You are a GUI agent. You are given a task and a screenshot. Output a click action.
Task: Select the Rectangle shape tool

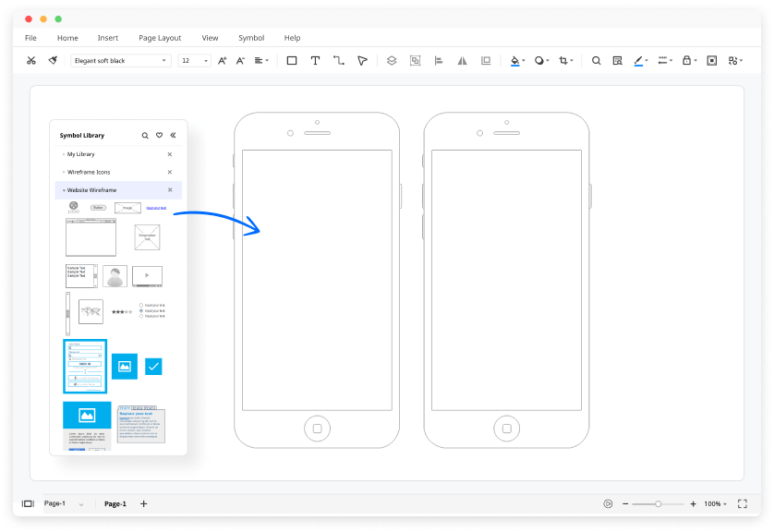coord(292,60)
